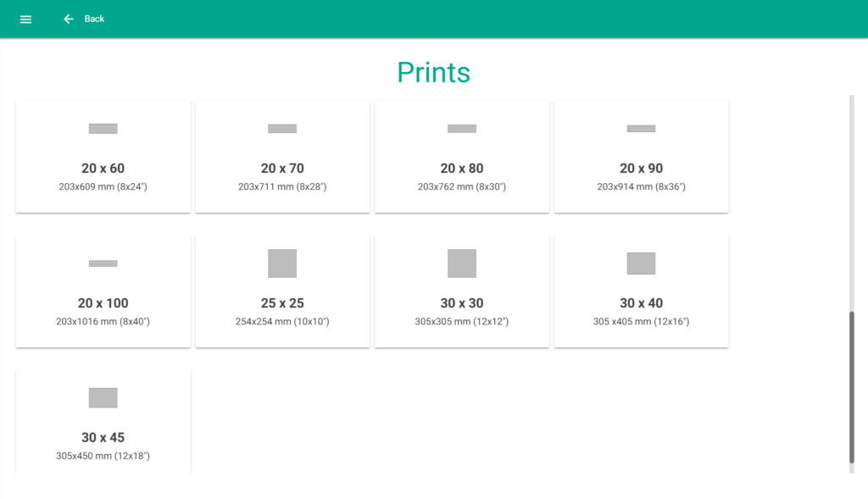Viewport: 868px width, 499px height.
Task: Choose the 20 x 70 print title
Action: (282, 169)
